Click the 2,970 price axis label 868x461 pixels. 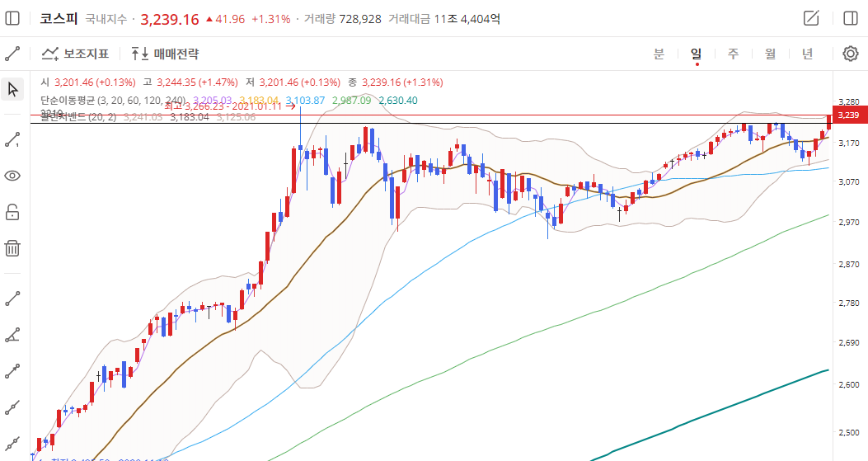tap(848, 222)
